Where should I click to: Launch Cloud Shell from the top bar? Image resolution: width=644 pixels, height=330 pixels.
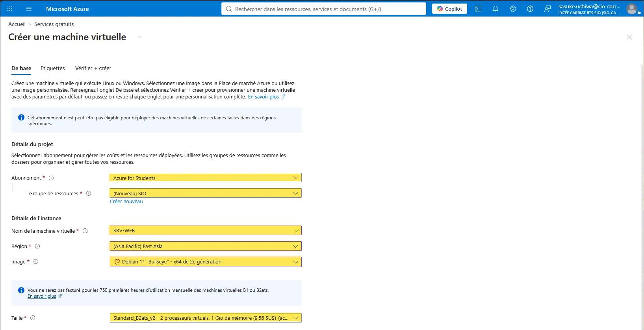pyautogui.click(x=478, y=9)
